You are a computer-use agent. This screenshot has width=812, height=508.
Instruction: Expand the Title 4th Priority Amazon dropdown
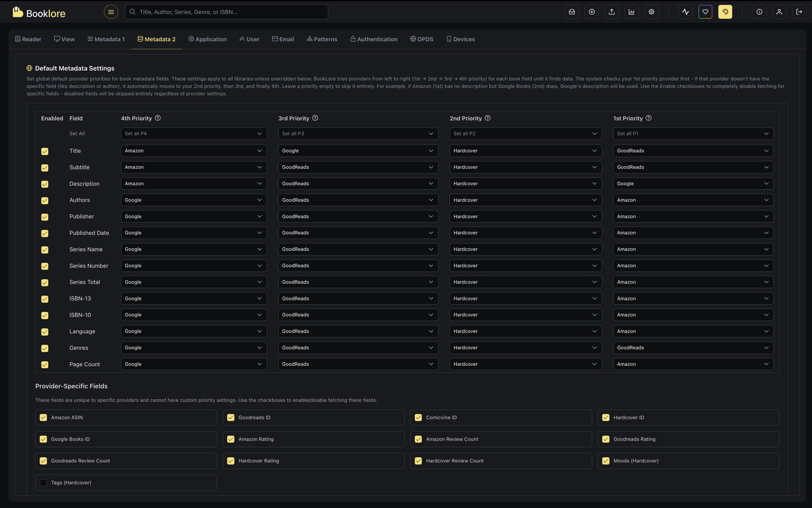pyautogui.click(x=193, y=150)
